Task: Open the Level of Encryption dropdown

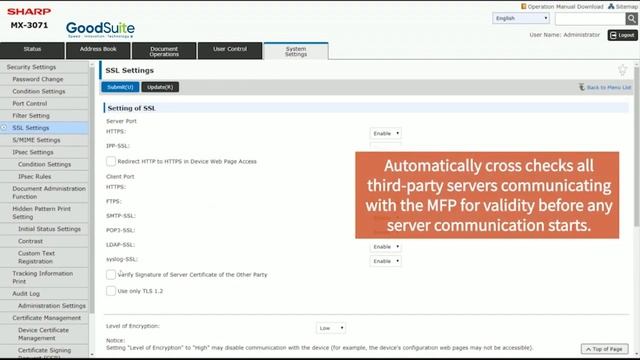Action: 331,328
